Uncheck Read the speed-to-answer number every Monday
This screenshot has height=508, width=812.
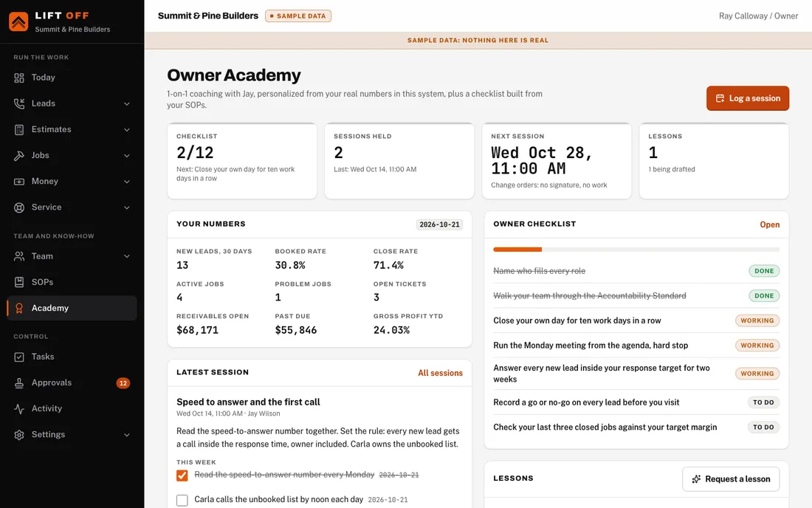click(x=182, y=476)
